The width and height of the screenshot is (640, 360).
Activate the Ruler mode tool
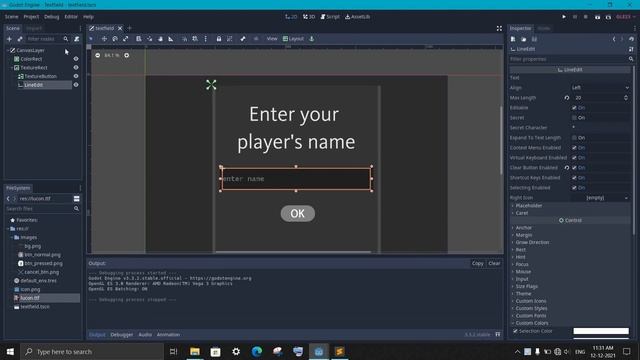(171, 39)
